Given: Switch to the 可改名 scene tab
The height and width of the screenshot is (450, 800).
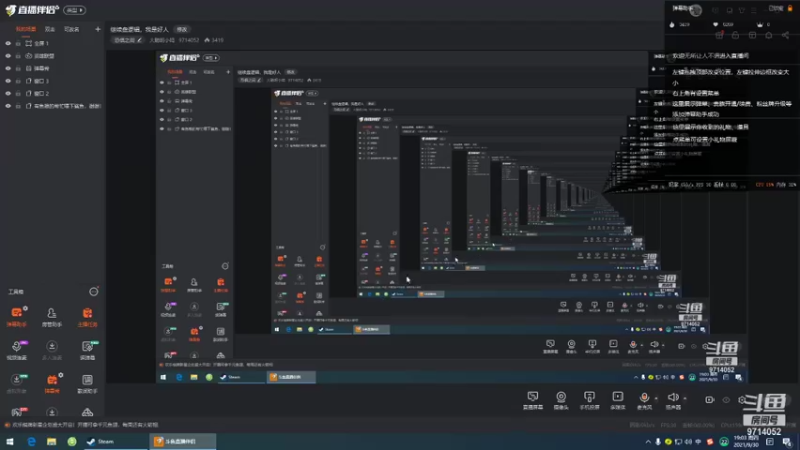Looking at the screenshot, I should coord(71,29).
